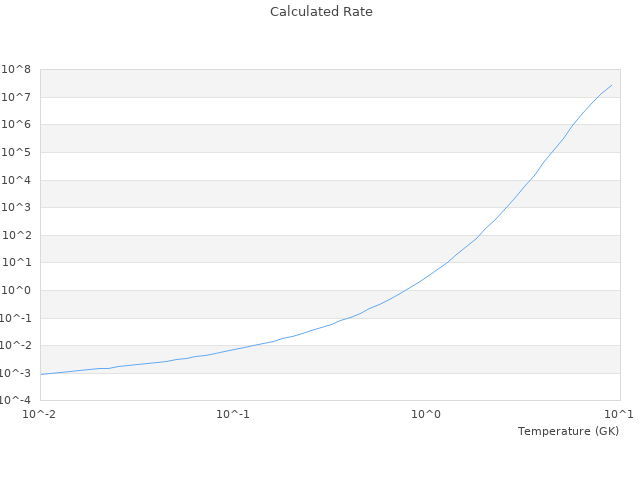640x480 pixels.
Task: Click the 10^0 label on the x-axis
Action: pos(427,414)
